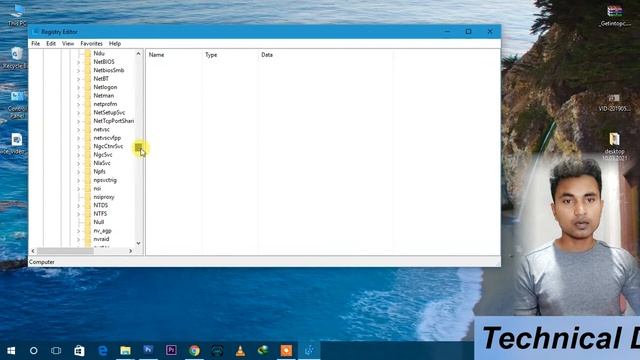Select the nv_agp key
Screen dimensions: 640x360
point(102,231)
